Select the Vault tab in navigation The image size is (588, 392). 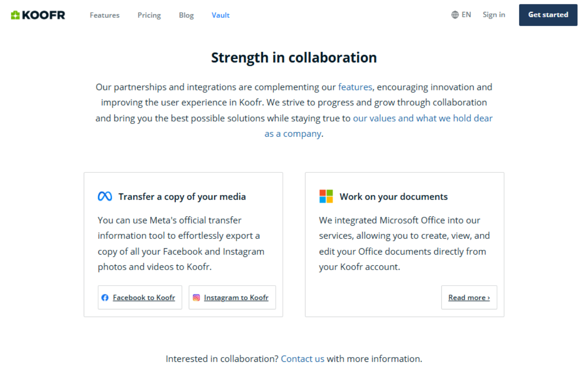coord(220,15)
